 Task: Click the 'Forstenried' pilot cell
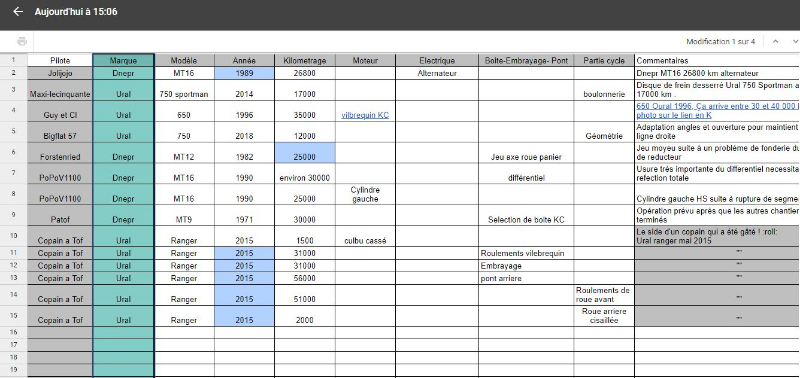[x=60, y=153]
